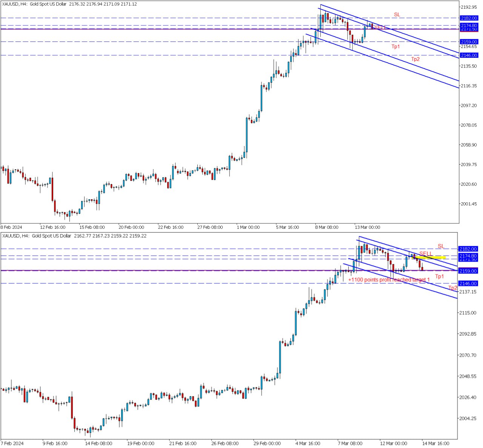The height and width of the screenshot is (448, 483).
Task: Click the 29 Feb 00:00 time label
Action: (267, 443)
